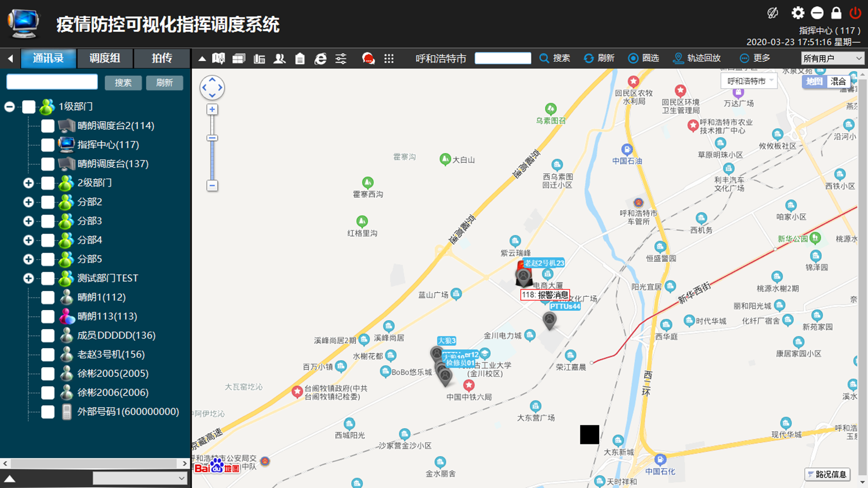
Task: Click the 中国石油 gas station map marker
Action: pyautogui.click(x=626, y=150)
